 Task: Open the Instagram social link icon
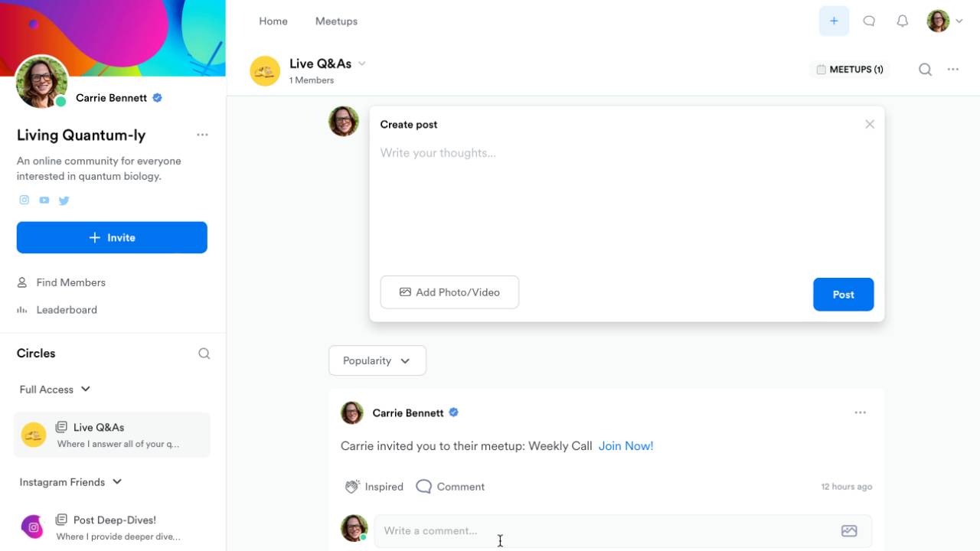tap(24, 200)
